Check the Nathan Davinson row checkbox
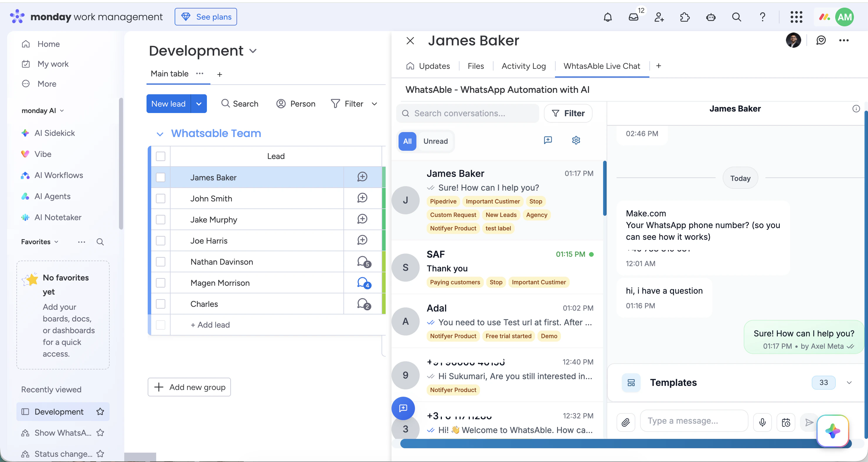868x462 pixels. (160, 262)
